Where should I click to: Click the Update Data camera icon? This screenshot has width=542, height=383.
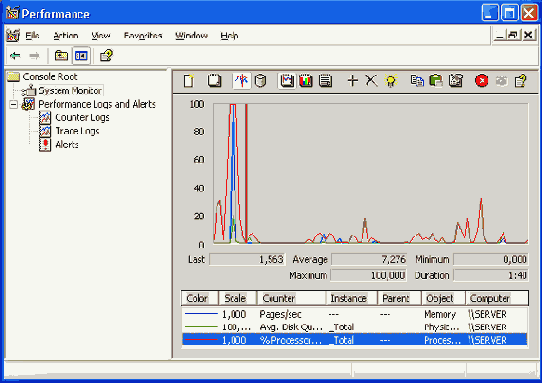(501, 81)
